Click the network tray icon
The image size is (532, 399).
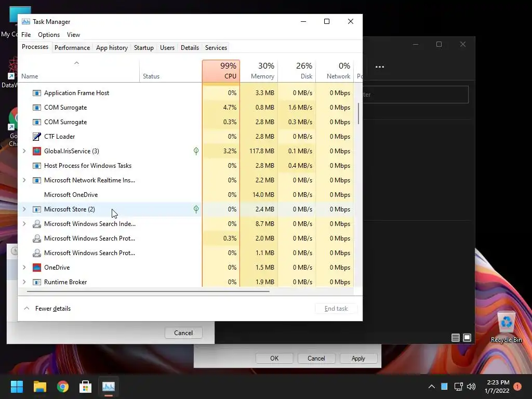[458, 387]
